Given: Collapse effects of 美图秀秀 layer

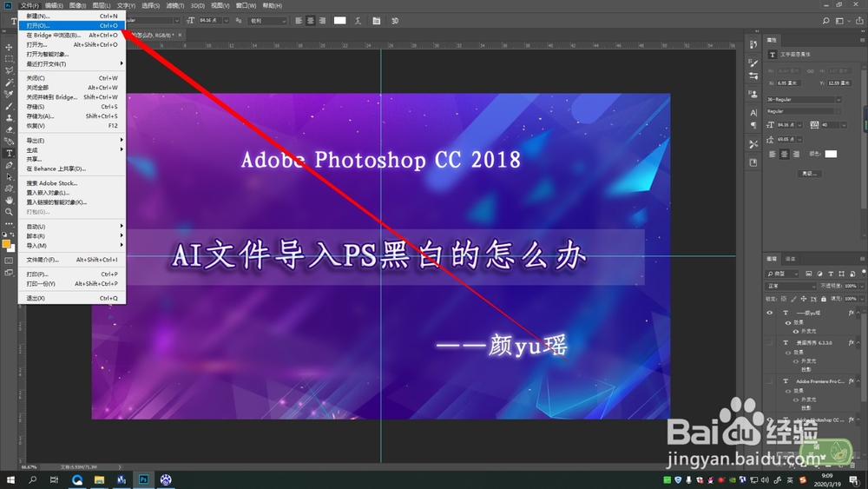Looking at the screenshot, I should pos(858,343).
